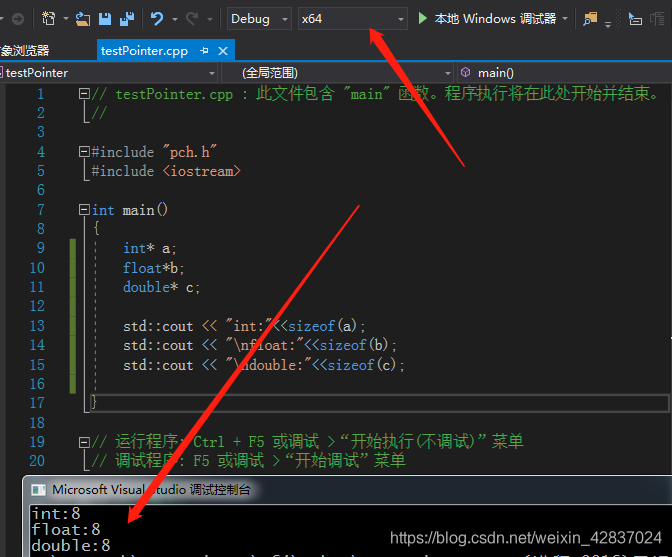Click the Save All icon
The image size is (672, 557).
pos(127,19)
